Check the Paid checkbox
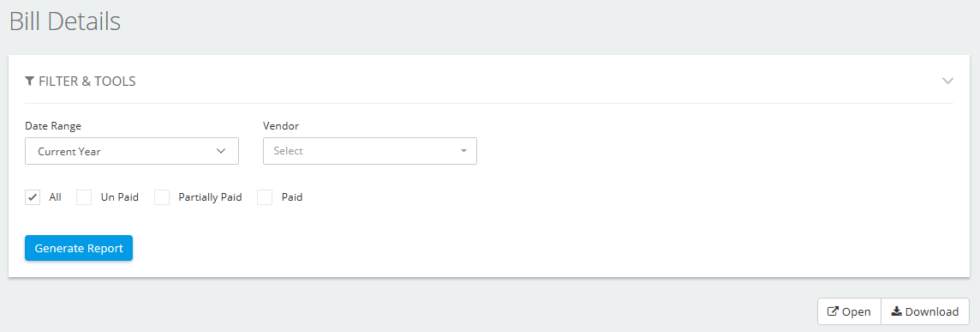Screen dimensions: 980x332 pyautogui.click(x=265, y=197)
